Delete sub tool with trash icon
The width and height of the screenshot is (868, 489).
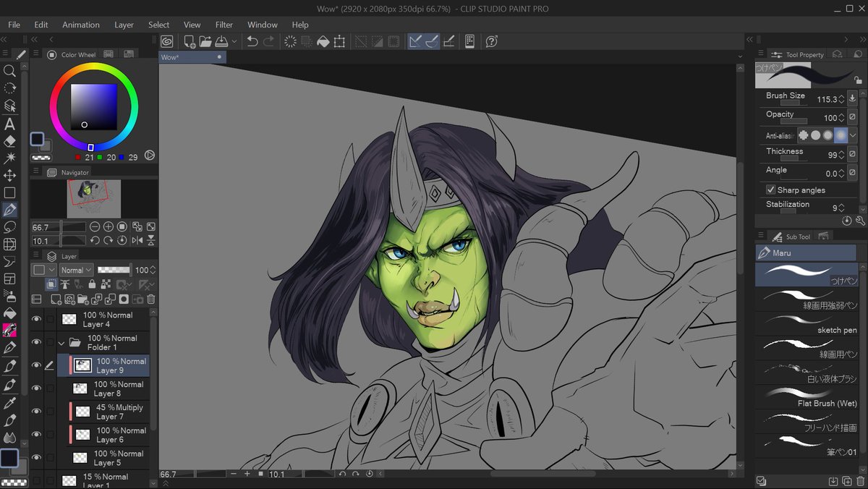[860, 481]
